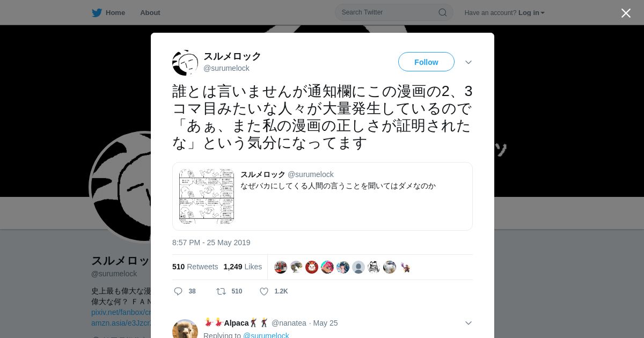Viewport: 644px width, 338px height.
Task: Click the Twitter bird Home icon
Action: click(x=97, y=12)
